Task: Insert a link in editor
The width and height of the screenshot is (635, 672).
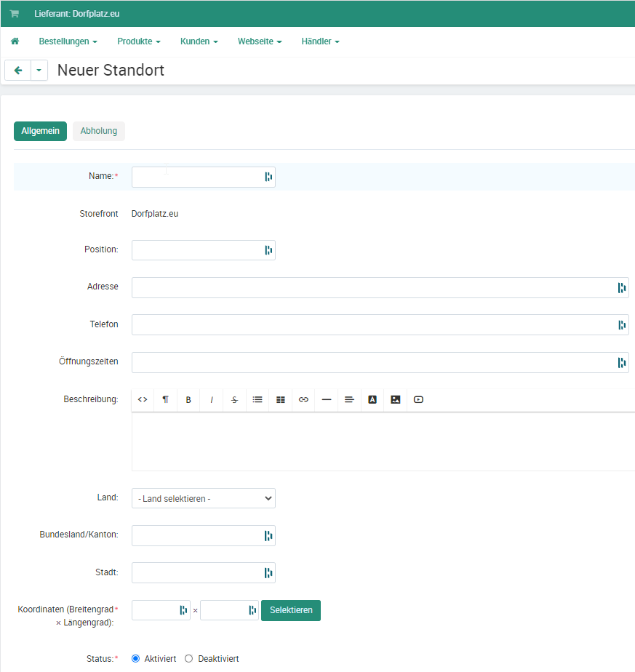Action: point(303,399)
